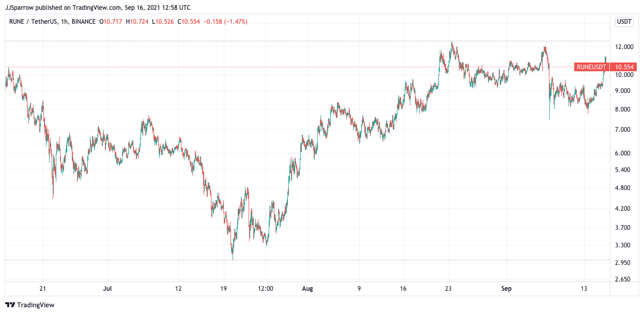This screenshot has height=314, width=644.
Task: Click the 23 date label on time axis
Action: click(449, 289)
